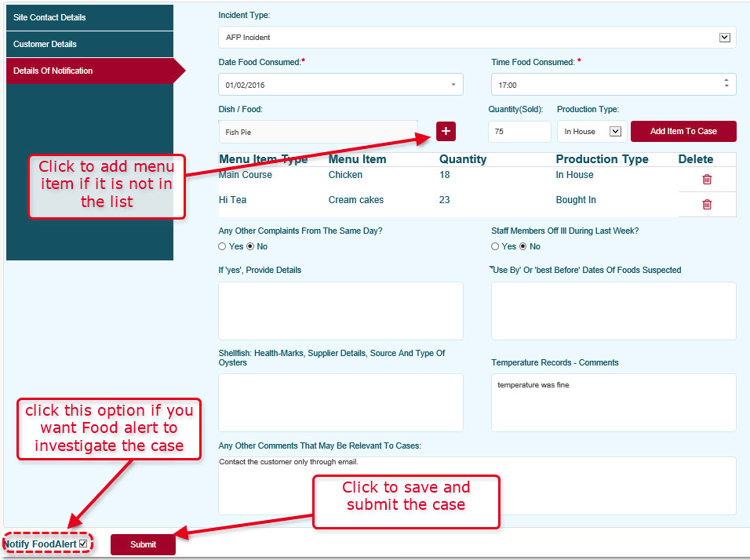Submit the case with the Submit button
Viewport: 750px width, 560px height.
click(x=143, y=544)
